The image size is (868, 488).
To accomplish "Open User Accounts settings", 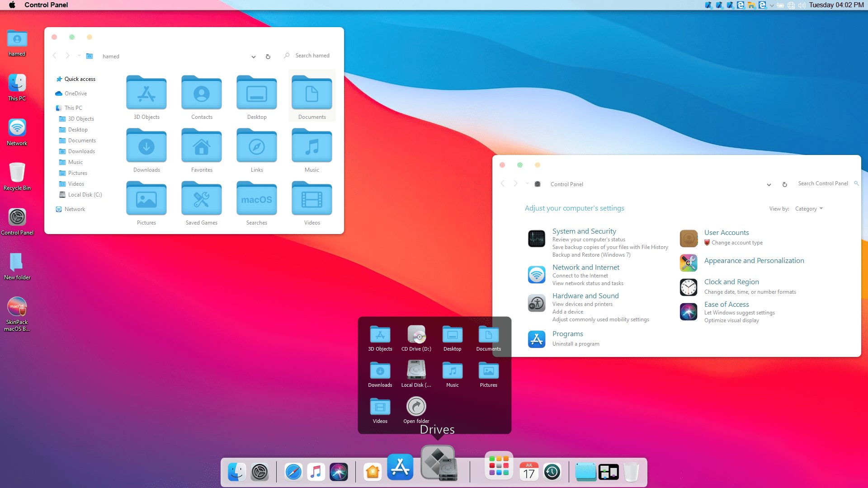I will pyautogui.click(x=726, y=232).
